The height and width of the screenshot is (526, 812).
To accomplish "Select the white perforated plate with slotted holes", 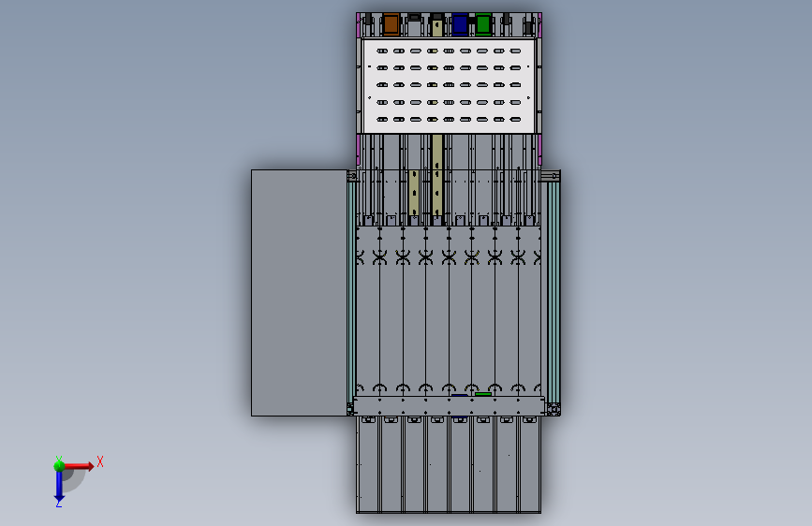I will (x=449, y=85).
